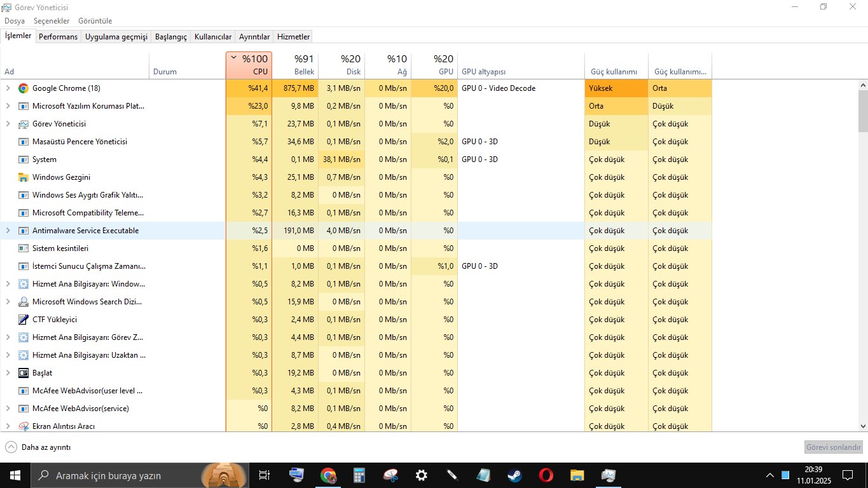Sort processes by the Durum column header
Screen dimensions: 868x488
187,65
